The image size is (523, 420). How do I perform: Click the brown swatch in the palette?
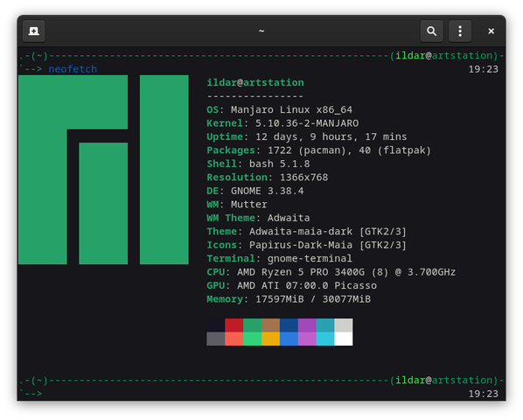(x=270, y=325)
